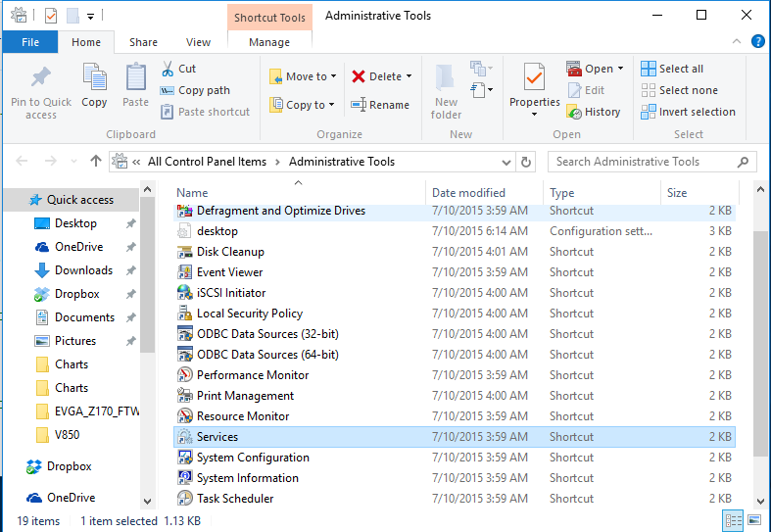Image resolution: width=771 pixels, height=532 pixels.
Task: Click the pinned Dropbox folder icon
Action: (42, 294)
